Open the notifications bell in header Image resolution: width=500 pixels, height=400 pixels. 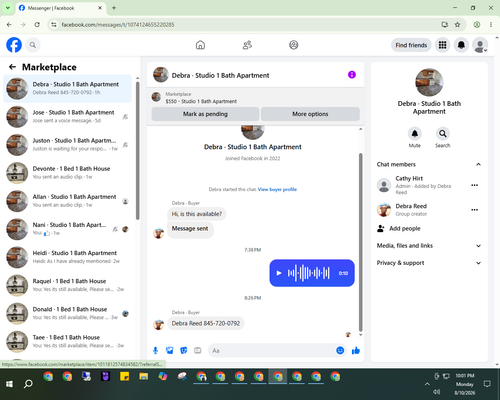tap(461, 45)
